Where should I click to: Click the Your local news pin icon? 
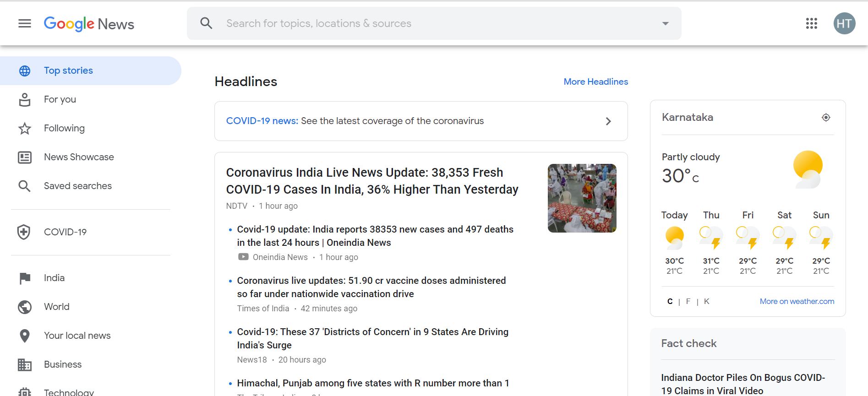tap(25, 336)
